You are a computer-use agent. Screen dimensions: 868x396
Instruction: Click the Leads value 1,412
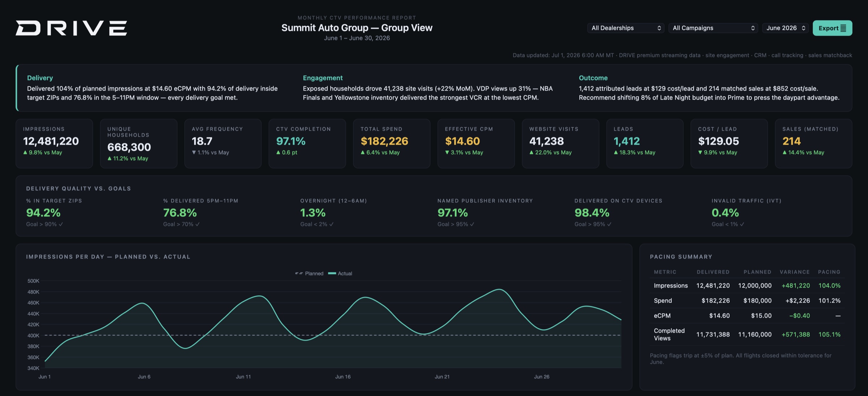click(627, 141)
